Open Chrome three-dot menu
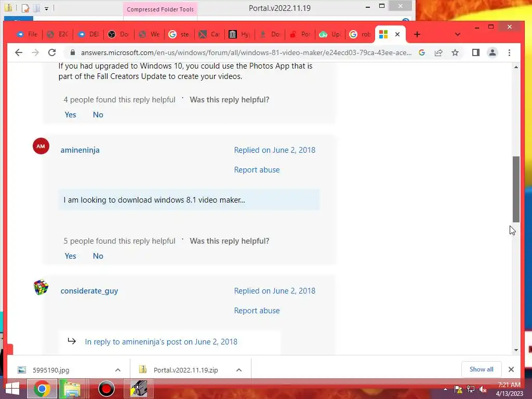Screen dimensions: 532x399 tap(509, 52)
